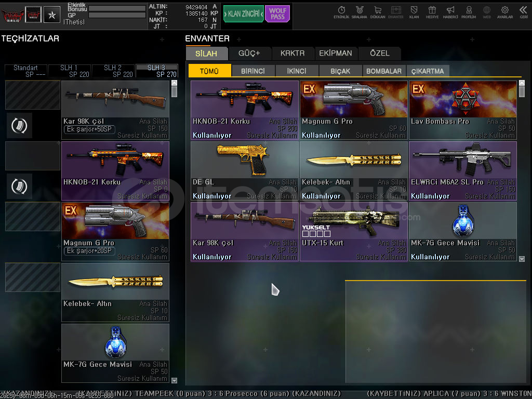Image resolution: width=532 pixels, height=399 pixels.
Task: Click the equipment list scroll-up arrow
Action: point(175,83)
